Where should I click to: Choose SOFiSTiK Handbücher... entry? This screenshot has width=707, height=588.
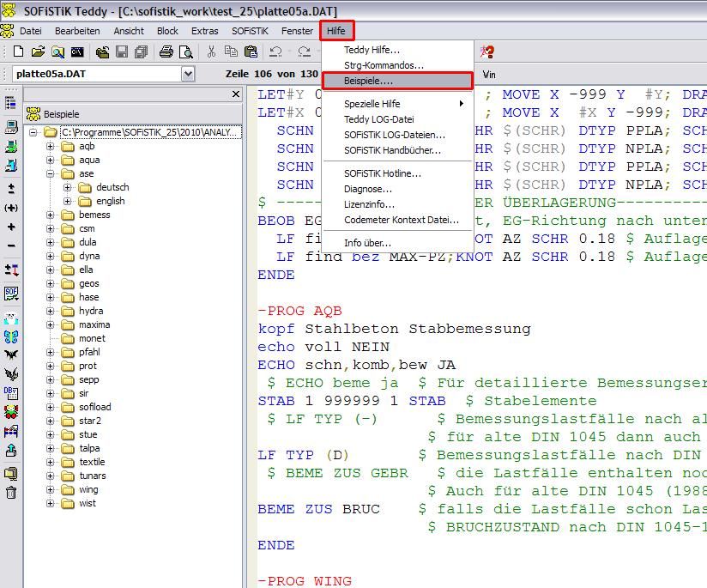coord(398,150)
